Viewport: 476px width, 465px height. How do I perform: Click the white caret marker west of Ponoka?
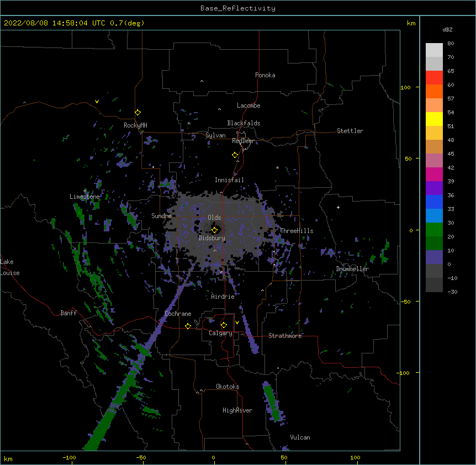pyautogui.click(x=202, y=81)
